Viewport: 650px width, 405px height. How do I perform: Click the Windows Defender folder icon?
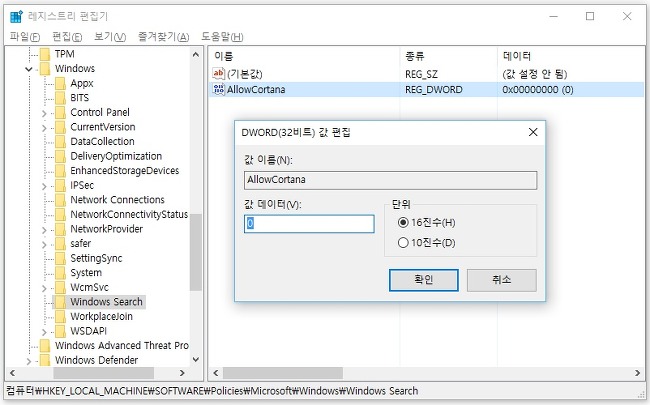45,360
